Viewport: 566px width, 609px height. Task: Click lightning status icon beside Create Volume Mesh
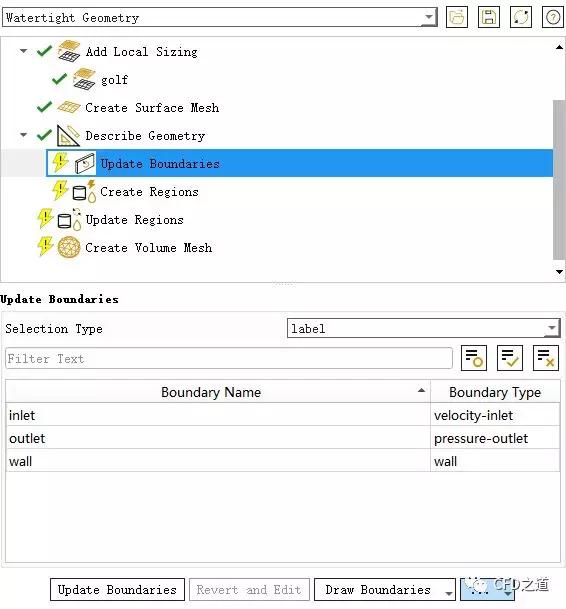click(45, 247)
